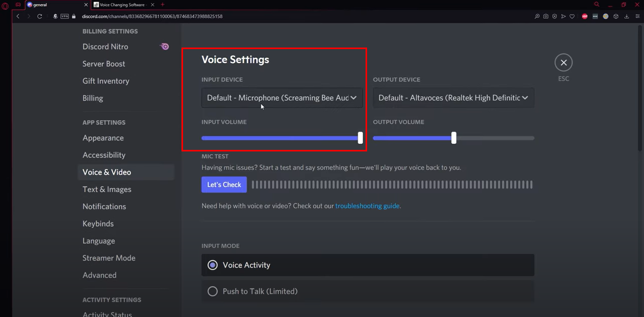Open the downloads icon in the toolbar
644x317 pixels.
(627, 16)
